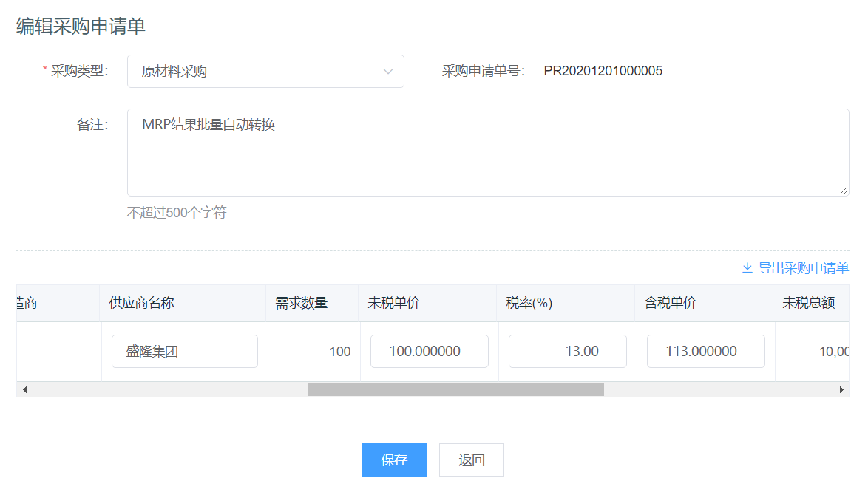Click the 盛隆集团 supplier name field
The width and height of the screenshot is (868, 495).
pos(184,352)
